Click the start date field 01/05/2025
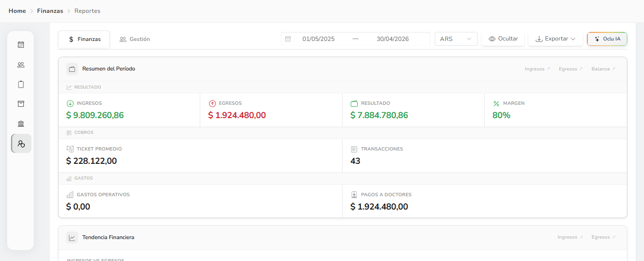644x261 pixels. pos(319,39)
